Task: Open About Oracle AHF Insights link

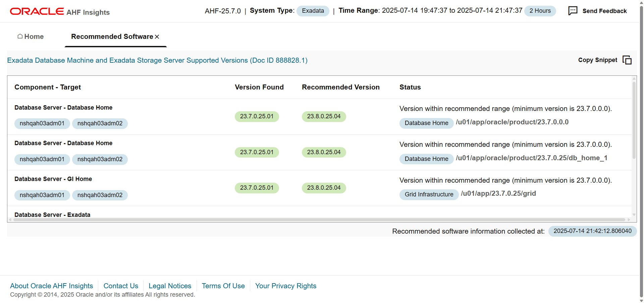Action: (51, 286)
